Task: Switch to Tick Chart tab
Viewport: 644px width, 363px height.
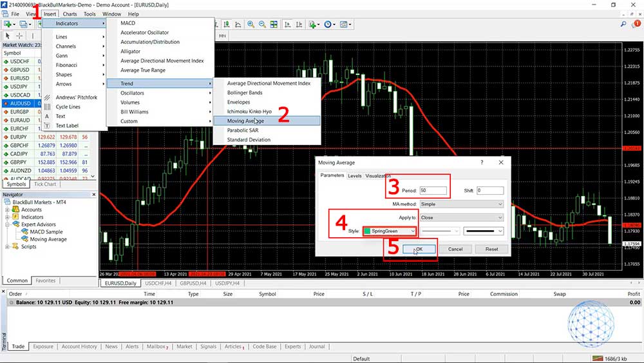Action: [x=45, y=184]
